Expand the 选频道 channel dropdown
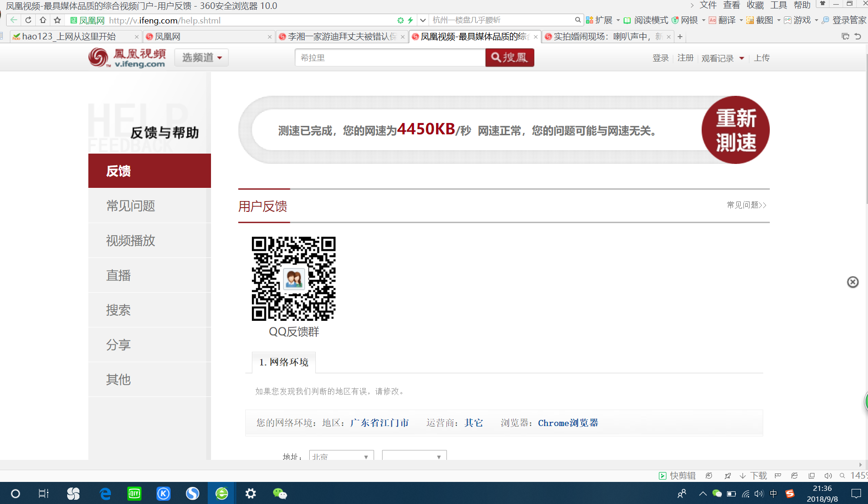This screenshot has width=868, height=504. pyautogui.click(x=202, y=58)
